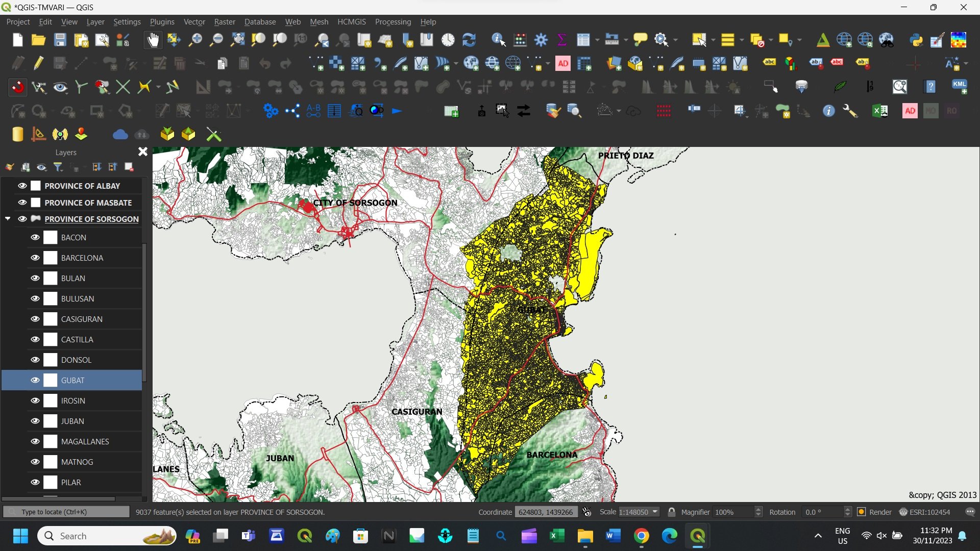
Task: Open the Identify Features tool
Action: [498, 40]
